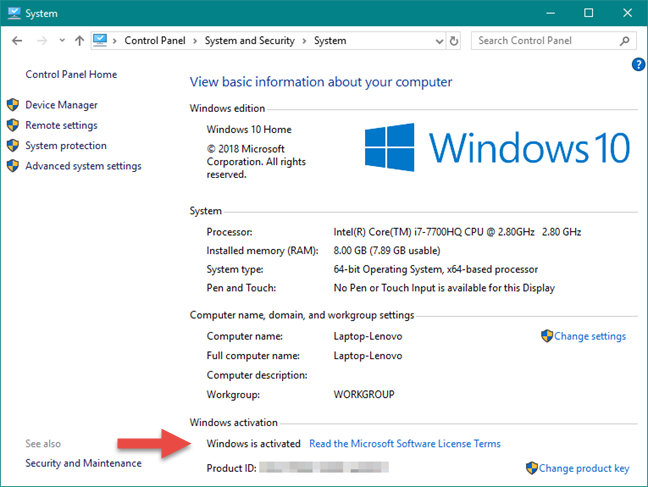Click the shield icon beside Device Manager

(x=13, y=105)
